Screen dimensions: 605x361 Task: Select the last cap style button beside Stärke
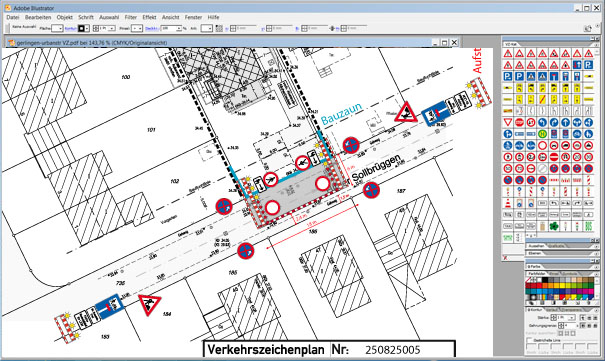point(595,318)
